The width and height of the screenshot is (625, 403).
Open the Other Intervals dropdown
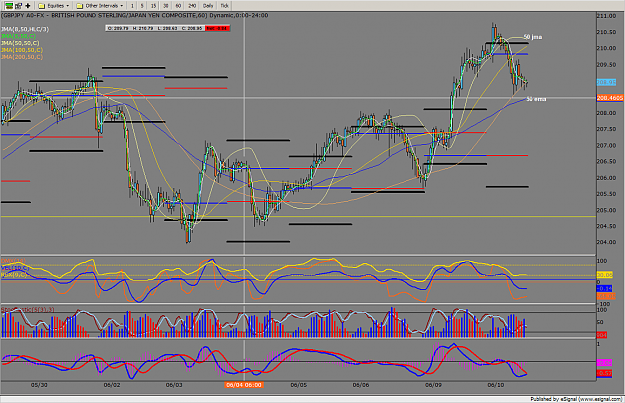100,6
